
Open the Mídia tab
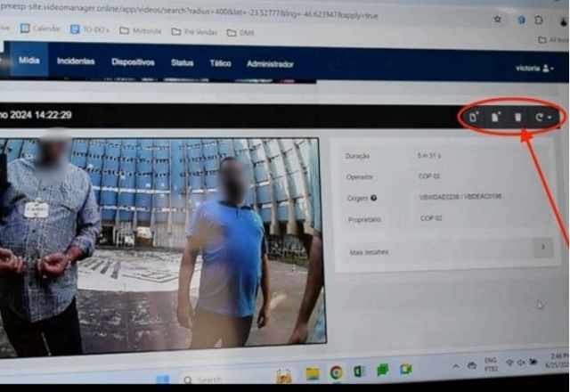tap(29, 60)
